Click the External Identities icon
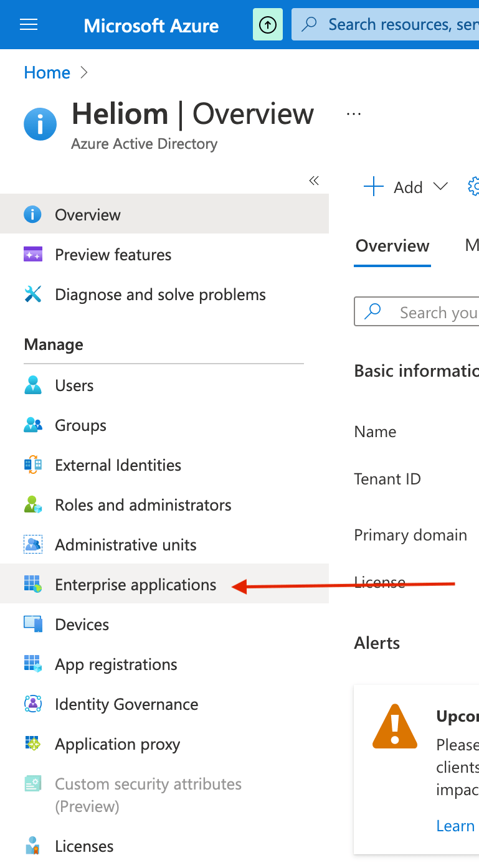This screenshot has width=479, height=868. click(32, 465)
